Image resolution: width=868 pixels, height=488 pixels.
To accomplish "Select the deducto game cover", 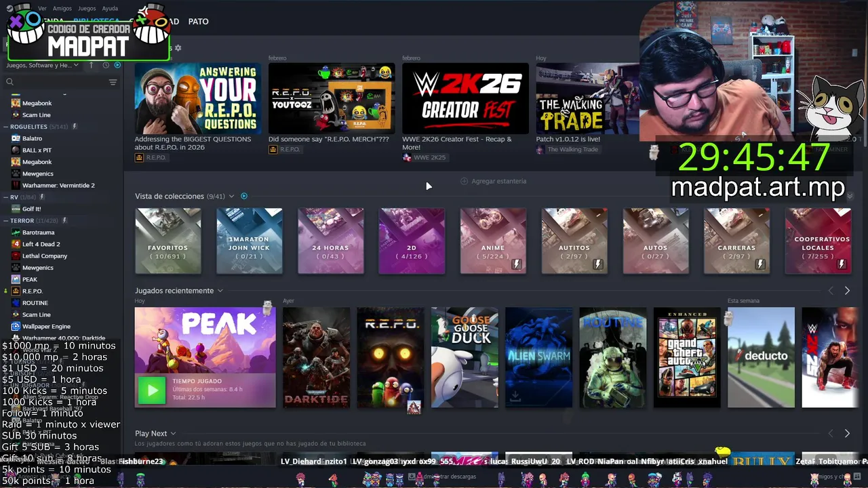I will (761, 358).
